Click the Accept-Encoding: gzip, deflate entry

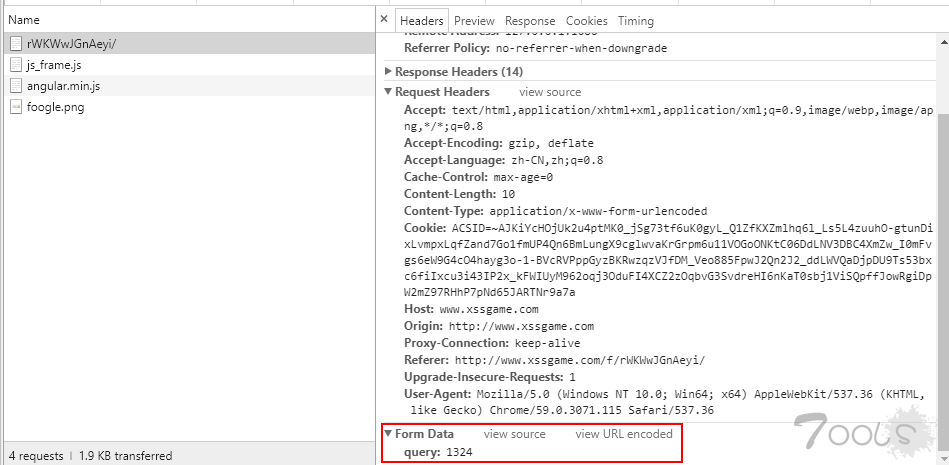[499, 143]
